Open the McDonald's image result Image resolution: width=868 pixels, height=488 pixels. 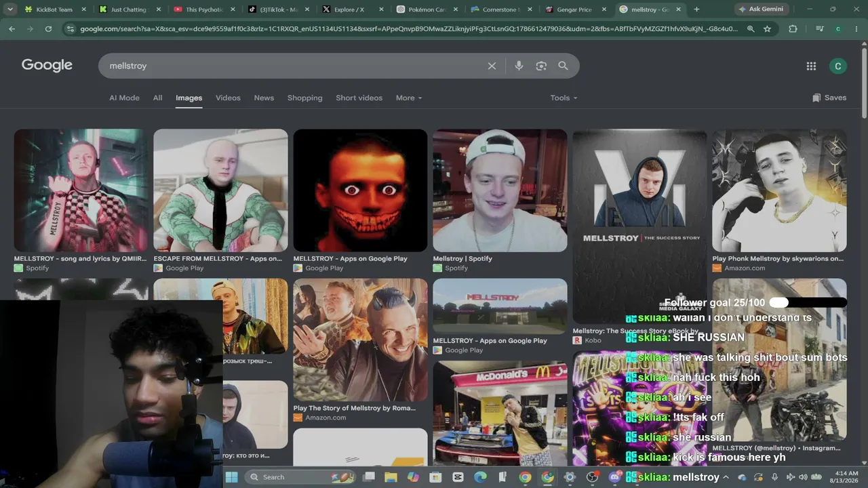point(500,413)
